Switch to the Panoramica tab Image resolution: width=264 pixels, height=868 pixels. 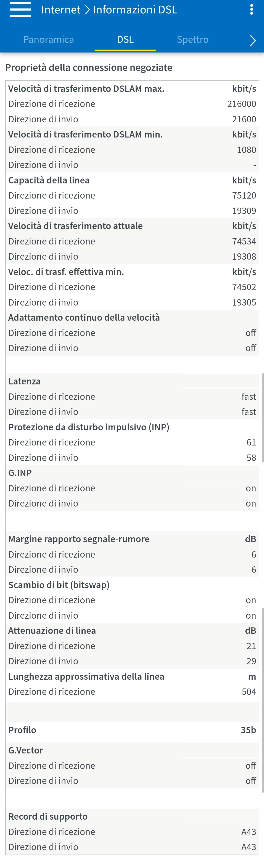(48, 39)
